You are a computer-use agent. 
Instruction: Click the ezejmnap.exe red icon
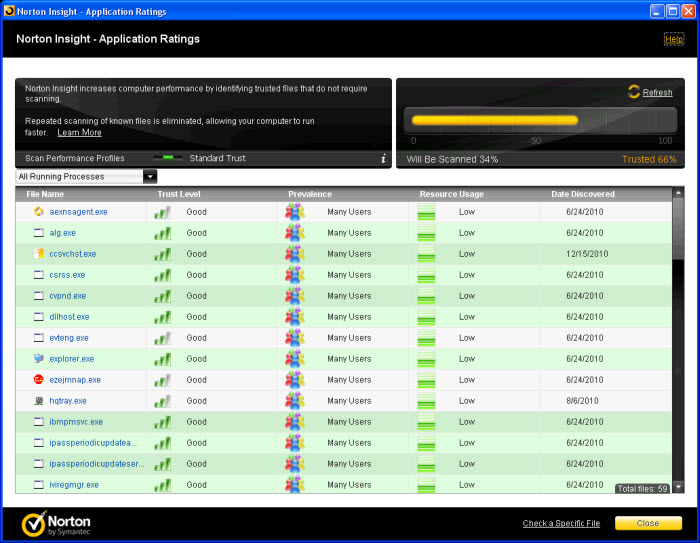point(39,379)
